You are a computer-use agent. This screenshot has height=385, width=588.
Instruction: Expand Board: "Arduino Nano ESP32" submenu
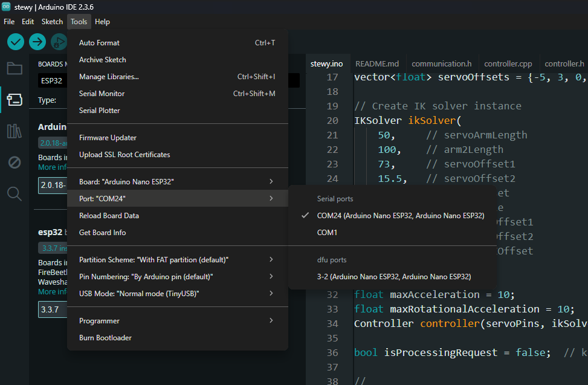178,181
